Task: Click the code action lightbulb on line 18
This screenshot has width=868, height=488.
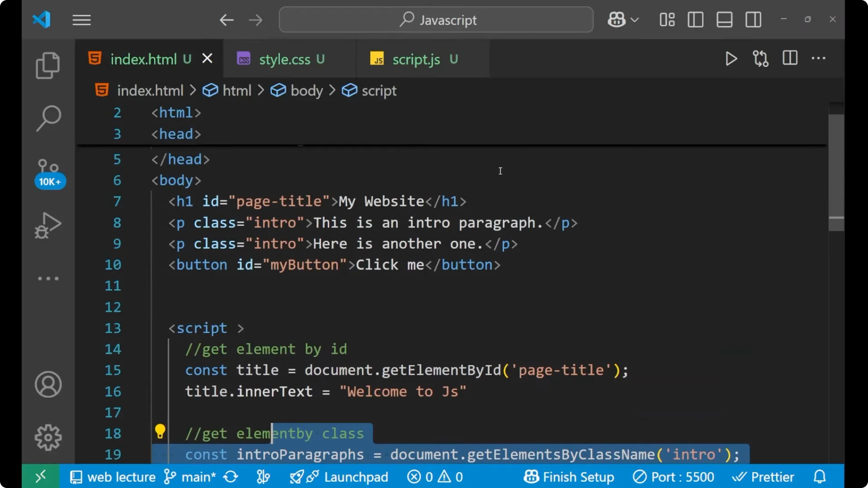Action: tap(160, 432)
